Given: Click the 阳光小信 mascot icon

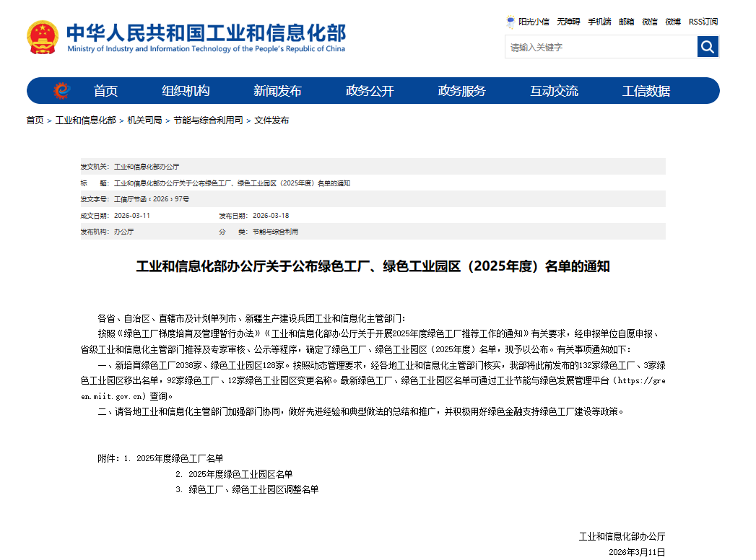Looking at the screenshot, I should tap(511, 22).
